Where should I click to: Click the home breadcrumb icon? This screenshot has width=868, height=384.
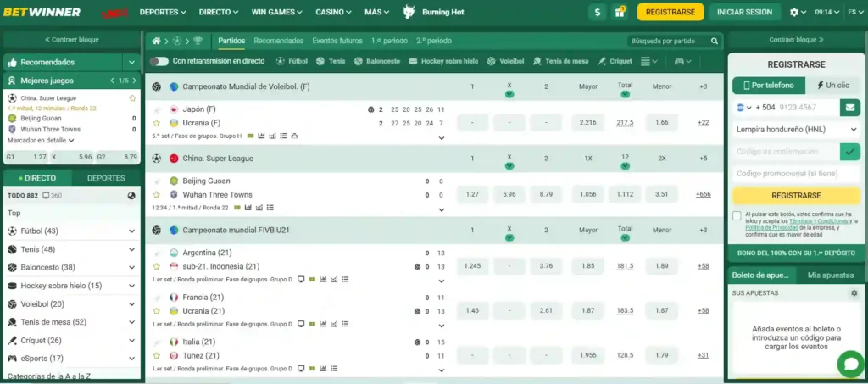[x=156, y=41]
